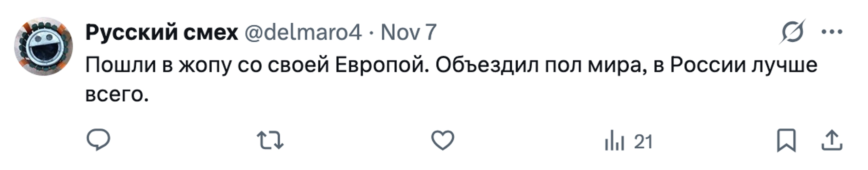Image resolution: width=868 pixels, height=170 pixels.
Task: Click the first line of post text
Action: pyautogui.click(x=451, y=65)
